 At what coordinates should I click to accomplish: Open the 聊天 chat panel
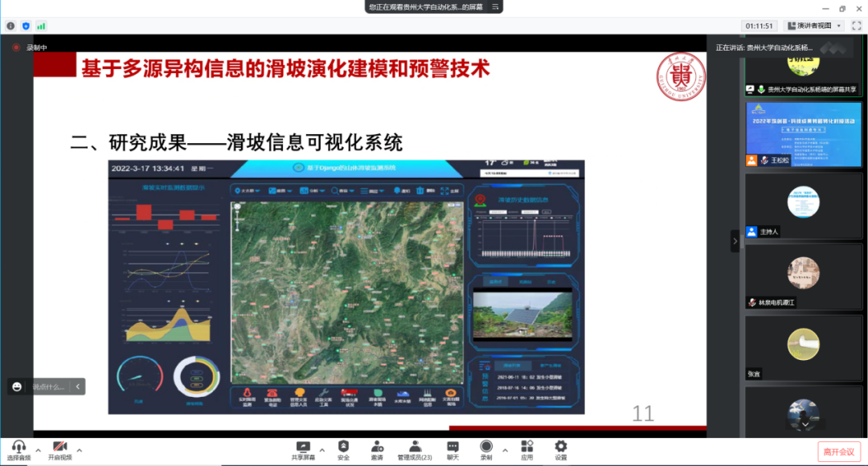tap(452, 447)
